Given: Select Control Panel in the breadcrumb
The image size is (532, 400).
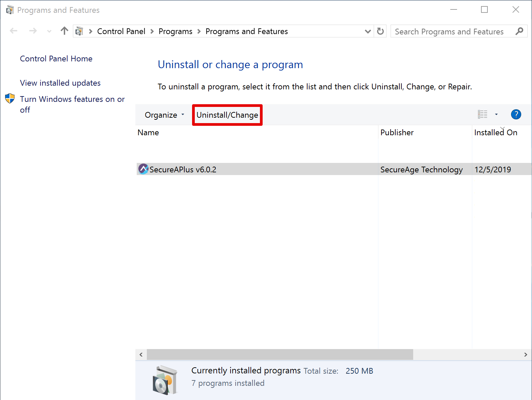Looking at the screenshot, I should 121,31.
